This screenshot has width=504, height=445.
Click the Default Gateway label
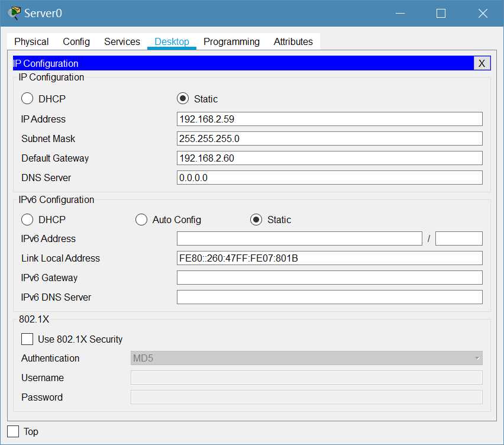55,158
